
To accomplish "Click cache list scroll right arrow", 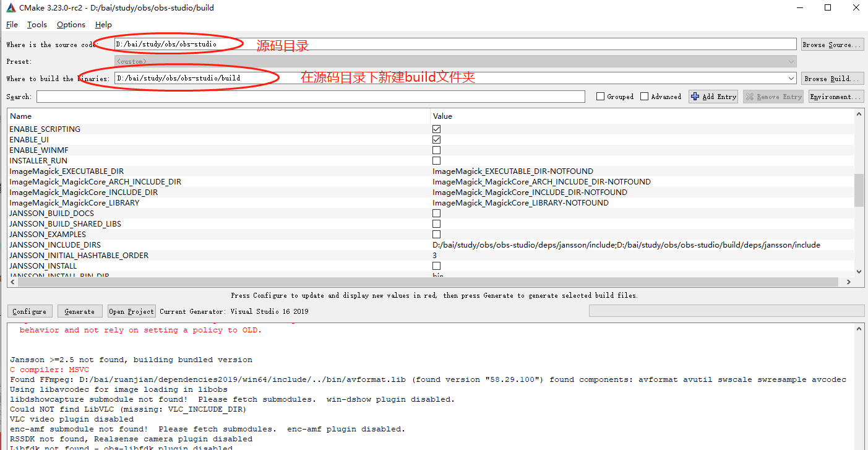I will [x=849, y=282].
